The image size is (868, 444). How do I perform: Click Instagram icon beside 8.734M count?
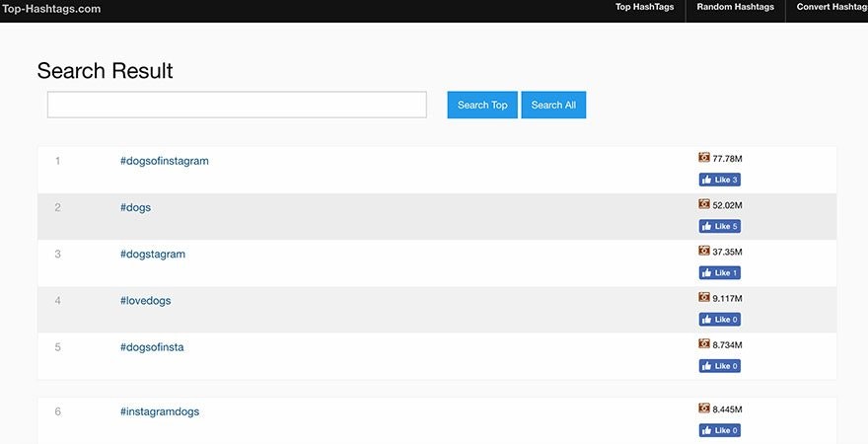point(704,343)
